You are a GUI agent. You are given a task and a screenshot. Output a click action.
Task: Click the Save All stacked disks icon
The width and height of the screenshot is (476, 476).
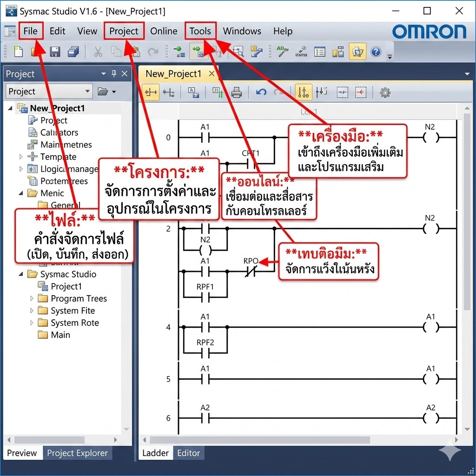pos(73,52)
